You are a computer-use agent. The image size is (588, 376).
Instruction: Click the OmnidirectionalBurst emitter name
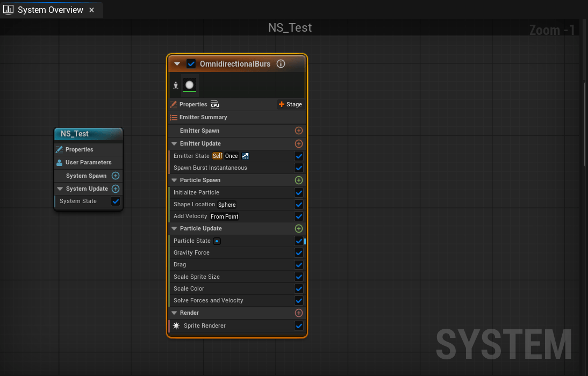pos(235,64)
